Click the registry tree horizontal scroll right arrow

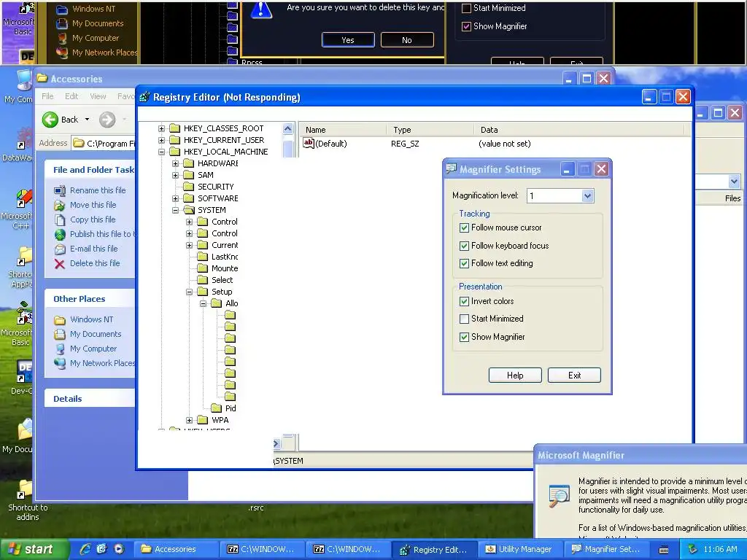click(x=276, y=444)
